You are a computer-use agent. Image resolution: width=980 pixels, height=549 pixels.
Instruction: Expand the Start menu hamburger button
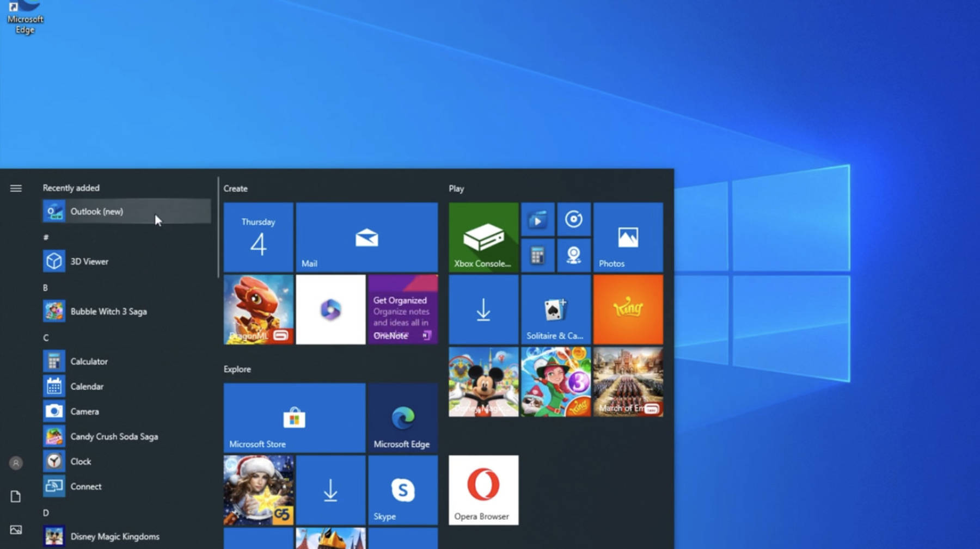[16, 188]
